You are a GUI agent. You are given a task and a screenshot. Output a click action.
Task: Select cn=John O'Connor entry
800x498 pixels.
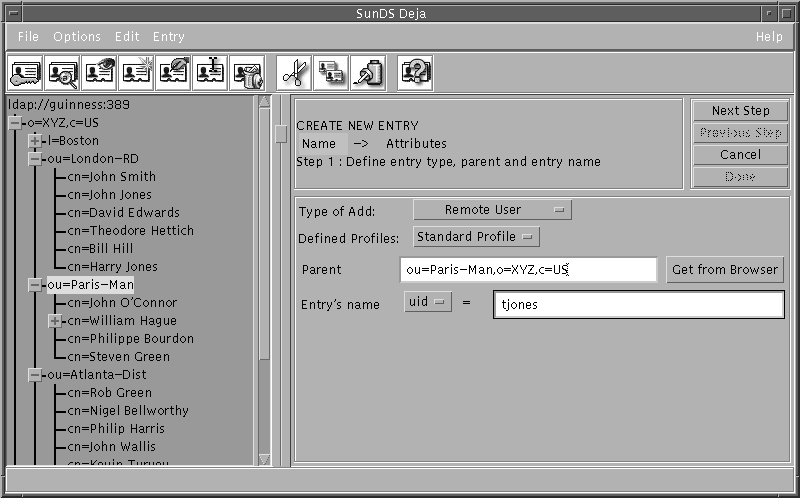[122, 303]
